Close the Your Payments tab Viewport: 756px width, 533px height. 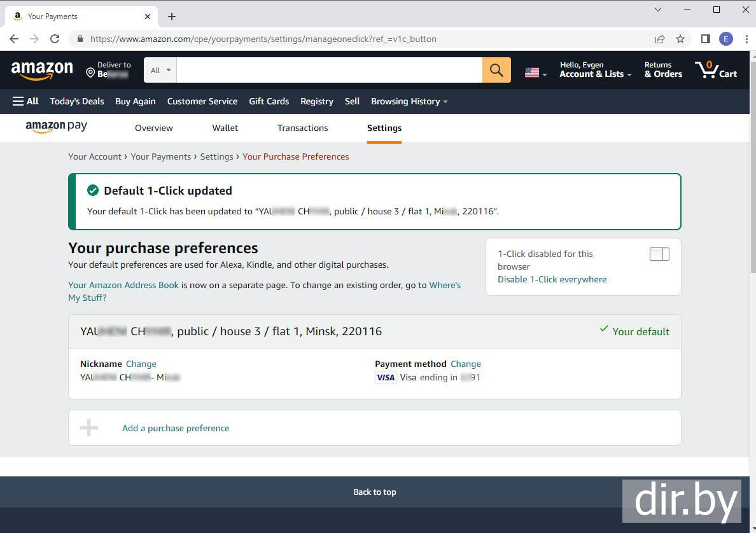click(x=148, y=17)
